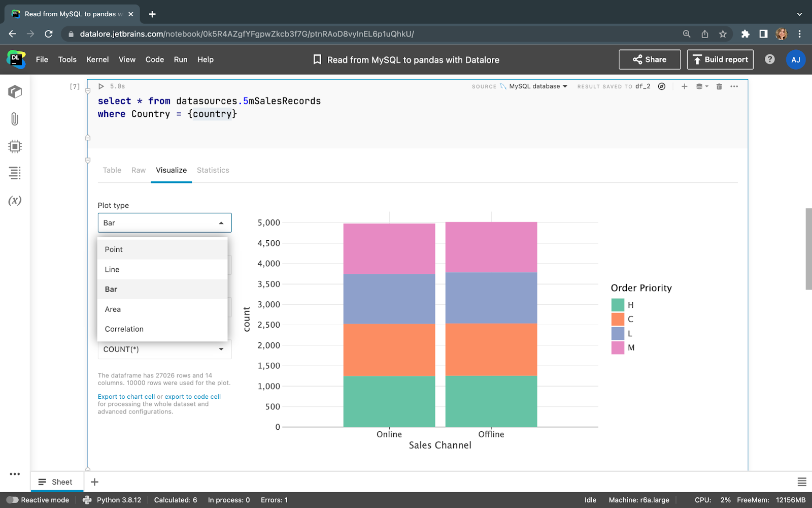This screenshot has height=508, width=812.
Task: Open the table of contents sidebar icon
Action: click(15, 173)
